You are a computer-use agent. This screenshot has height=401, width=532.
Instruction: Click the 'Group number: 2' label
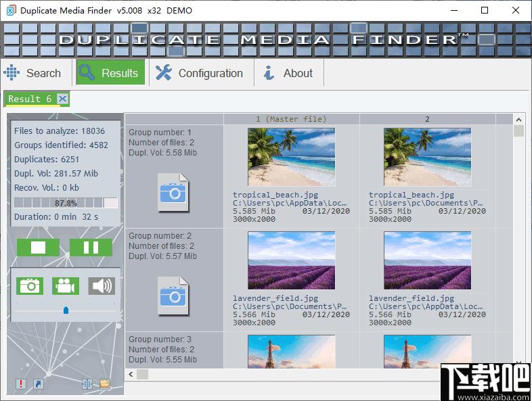point(160,235)
